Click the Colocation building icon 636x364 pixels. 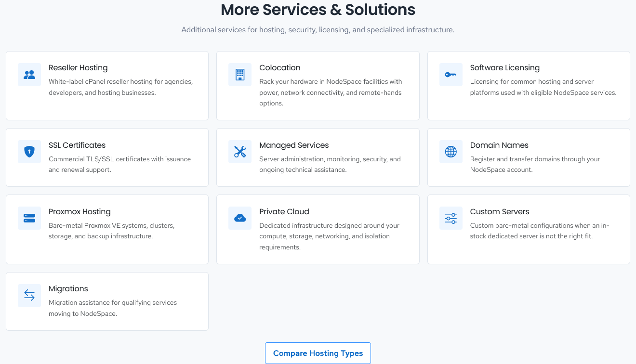point(240,75)
